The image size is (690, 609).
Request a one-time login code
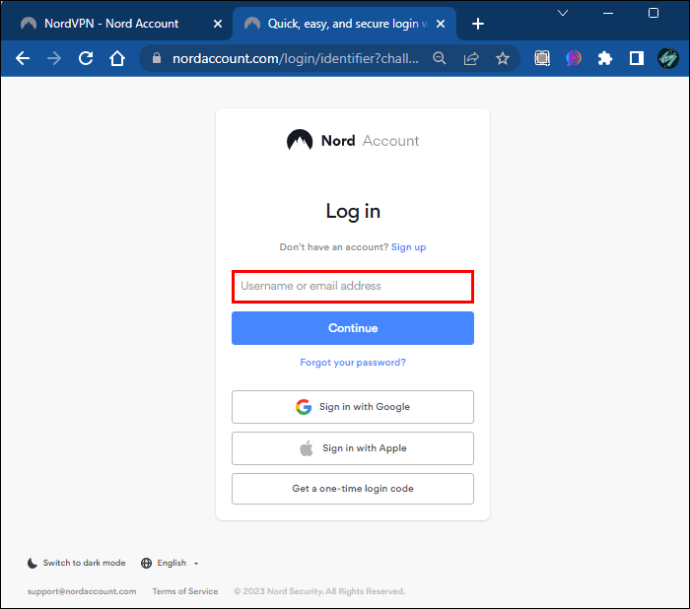pos(352,488)
